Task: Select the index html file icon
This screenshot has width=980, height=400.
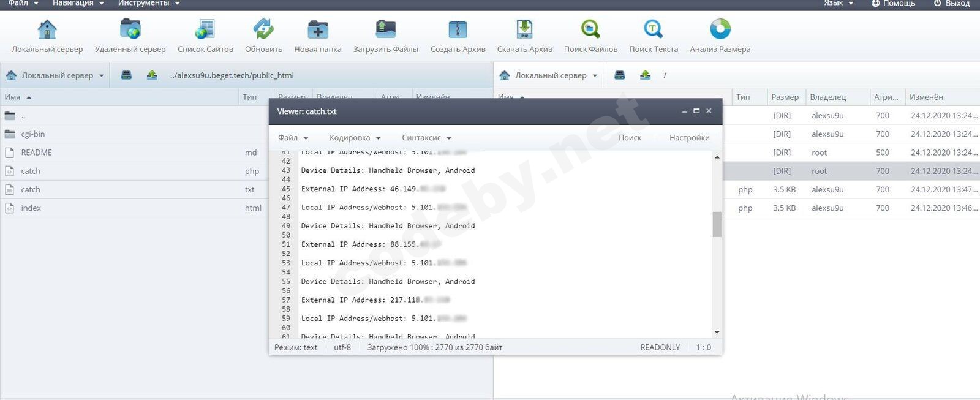Action: click(x=10, y=208)
